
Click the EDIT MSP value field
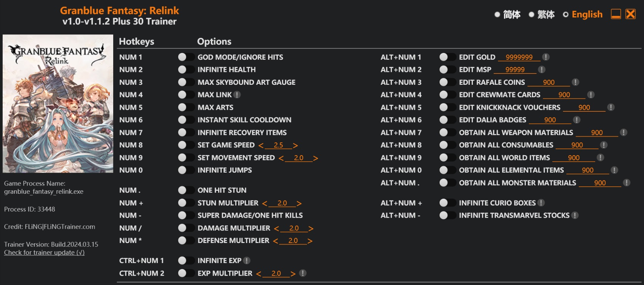pos(515,70)
